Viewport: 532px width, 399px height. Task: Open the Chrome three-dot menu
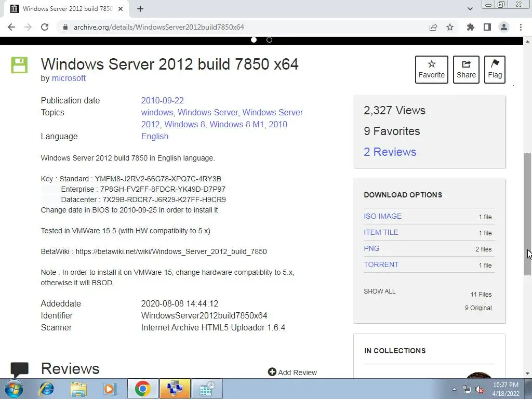(521, 27)
